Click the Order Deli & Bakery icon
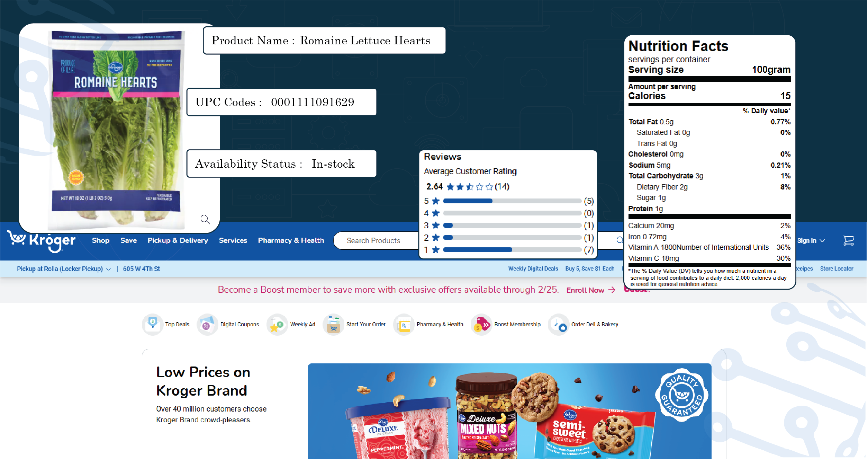Viewport: 868px width, 459px height. point(558,324)
